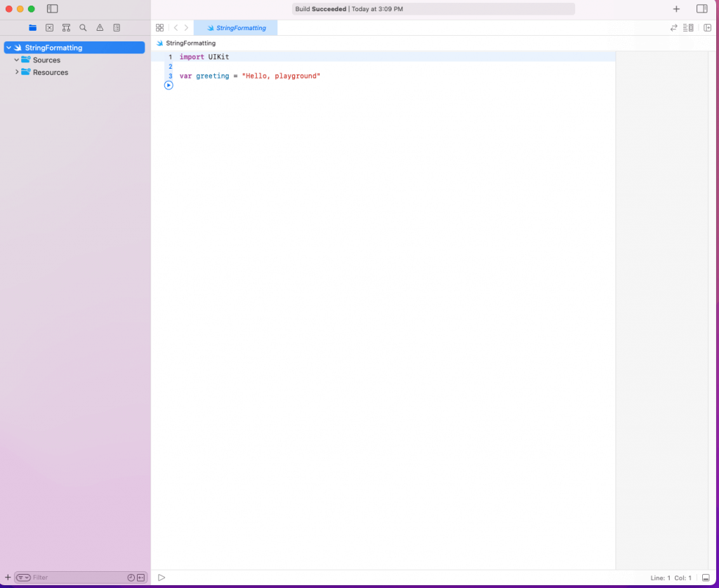
Task: Select the Project navigator folder tab
Action: [32, 28]
